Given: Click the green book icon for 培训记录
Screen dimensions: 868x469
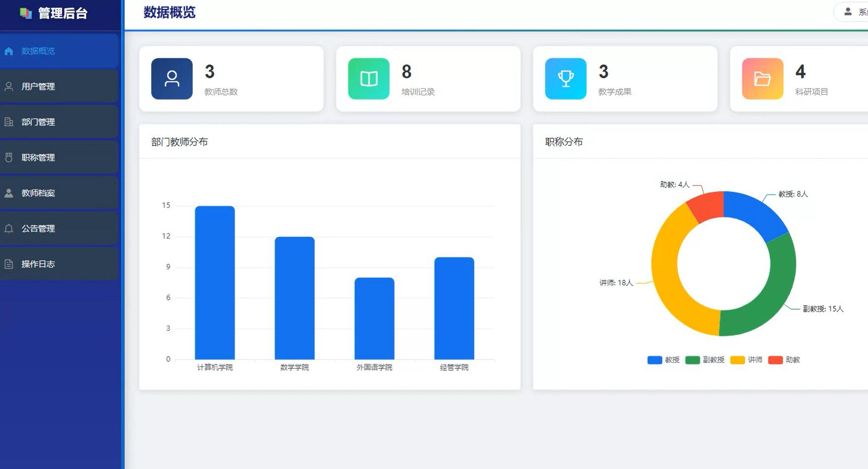Looking at the screenshot, I should pos(369,79).
